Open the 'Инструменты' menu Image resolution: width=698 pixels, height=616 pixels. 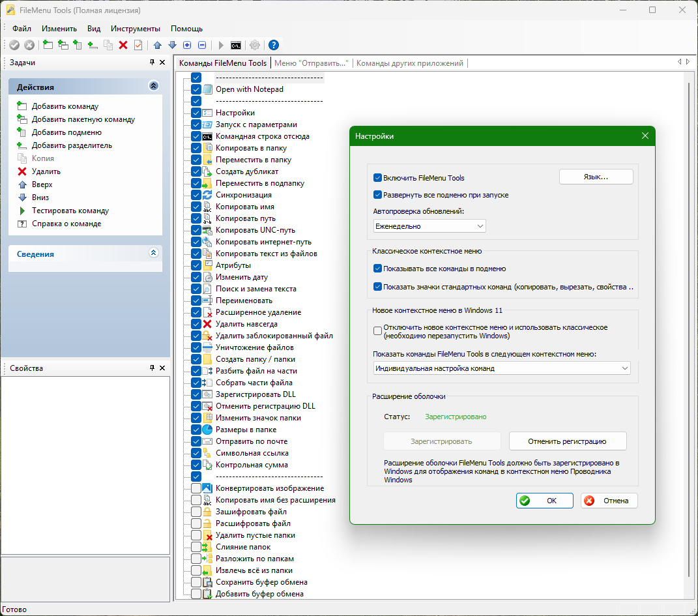136,29
